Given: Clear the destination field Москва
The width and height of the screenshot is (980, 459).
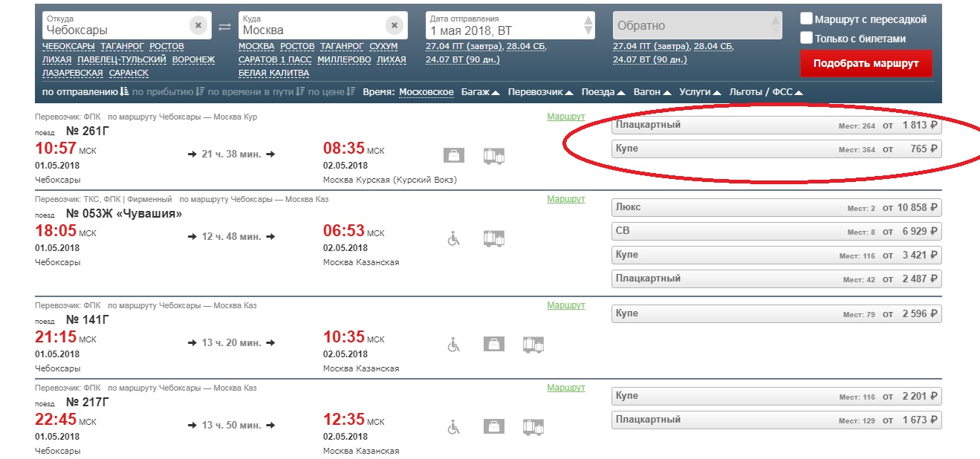Looking at the screenshot, I should pyautogui.click(x=395, y=25).
